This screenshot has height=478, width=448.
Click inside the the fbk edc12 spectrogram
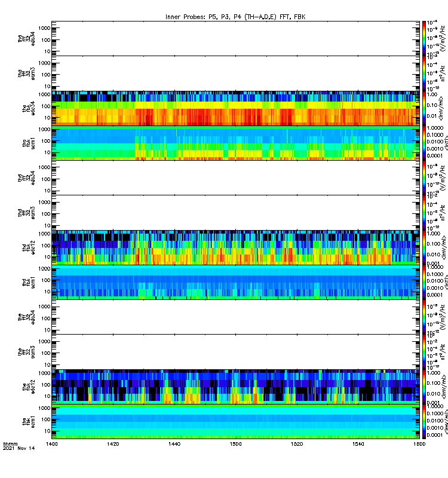point(235,387)
